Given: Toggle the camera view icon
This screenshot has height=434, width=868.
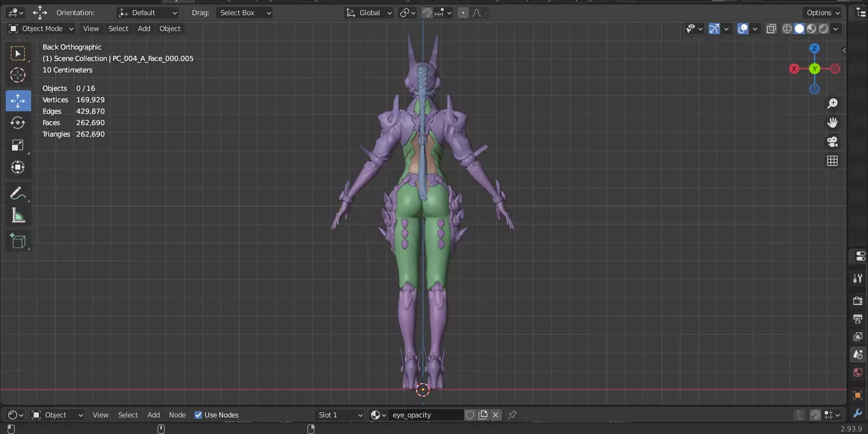Looking at the screenshot, I should coord(832,142).
